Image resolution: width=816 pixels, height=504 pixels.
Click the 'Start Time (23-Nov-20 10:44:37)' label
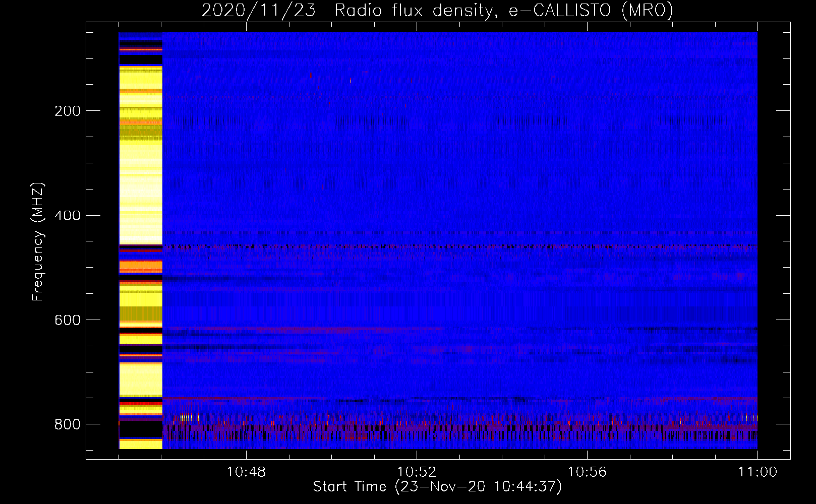[x=437, y=487]
